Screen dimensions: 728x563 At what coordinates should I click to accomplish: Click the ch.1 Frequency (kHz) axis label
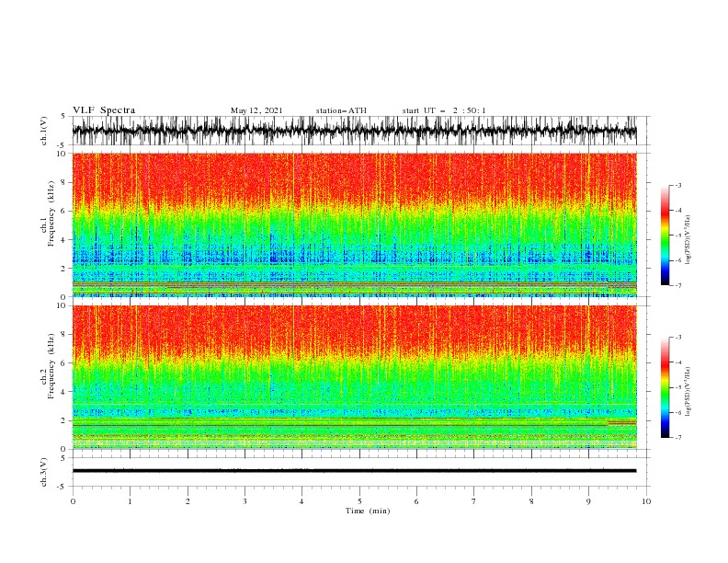point(47,213)
